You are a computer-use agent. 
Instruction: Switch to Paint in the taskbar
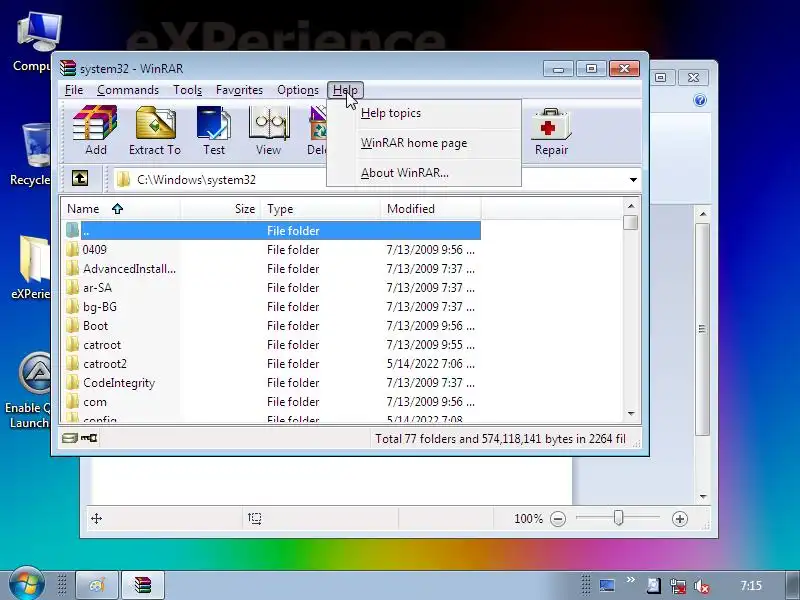(97, 585)
